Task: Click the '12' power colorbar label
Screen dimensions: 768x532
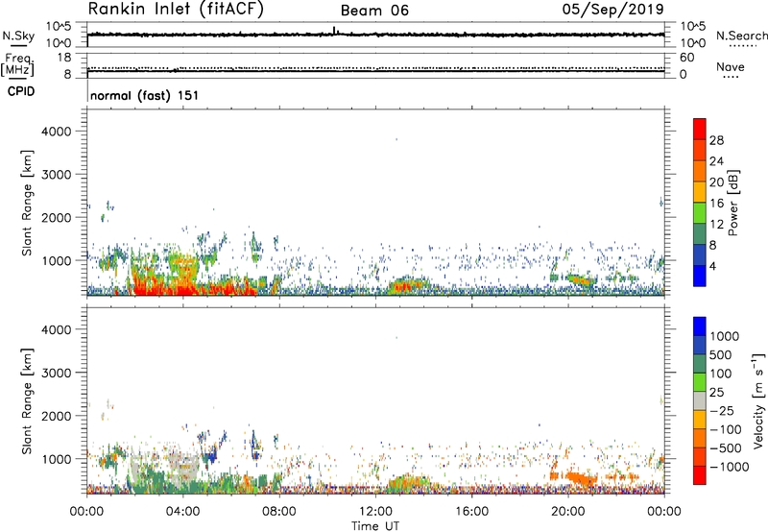Action: tap(716, 225)
